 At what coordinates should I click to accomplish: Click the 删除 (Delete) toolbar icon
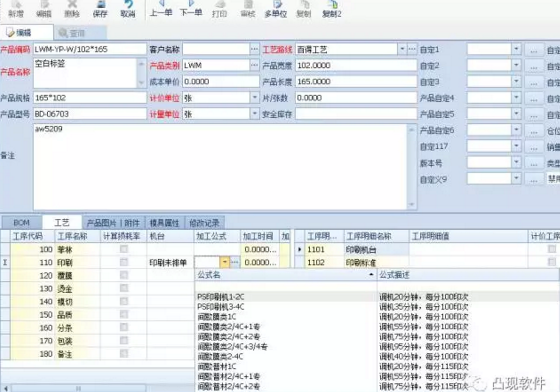72,9
